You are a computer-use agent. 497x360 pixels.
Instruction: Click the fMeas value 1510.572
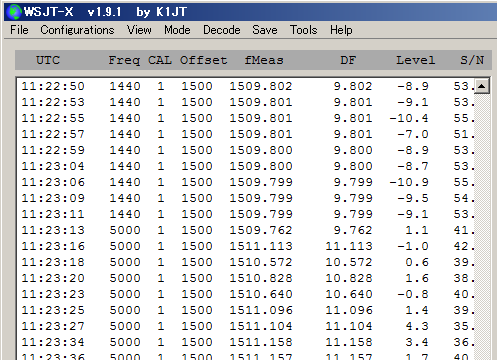pyautogui.click(x=261, y=262)
